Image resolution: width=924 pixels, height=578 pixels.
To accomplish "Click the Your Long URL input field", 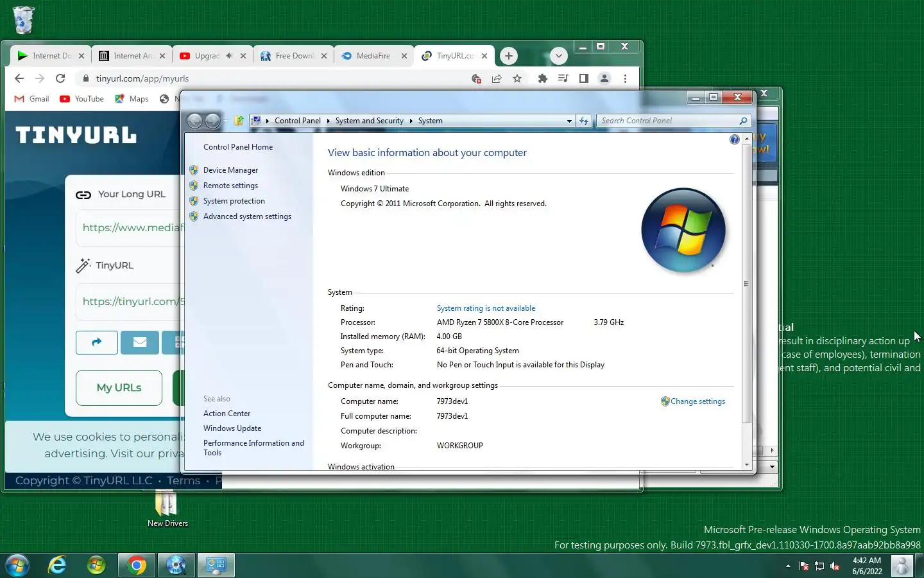I will [x=131, y=228].
